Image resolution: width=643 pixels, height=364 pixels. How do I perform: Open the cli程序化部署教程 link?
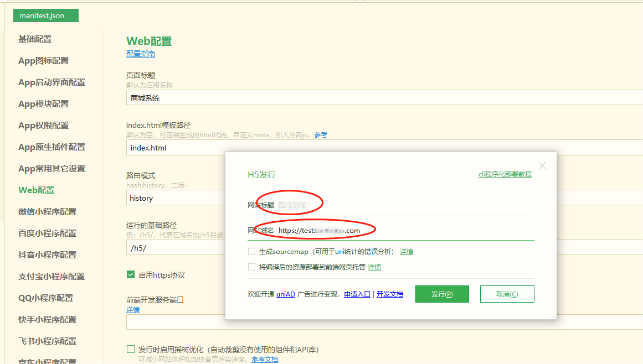(x=505, y=174)
